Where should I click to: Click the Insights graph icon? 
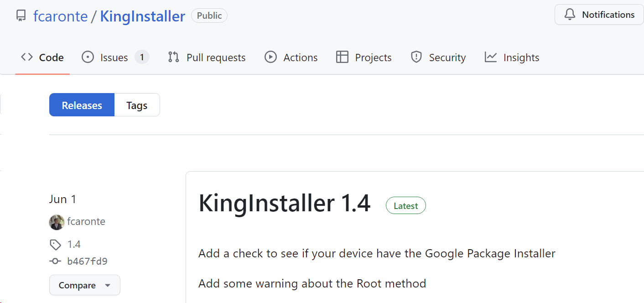[x=491, y=57]
